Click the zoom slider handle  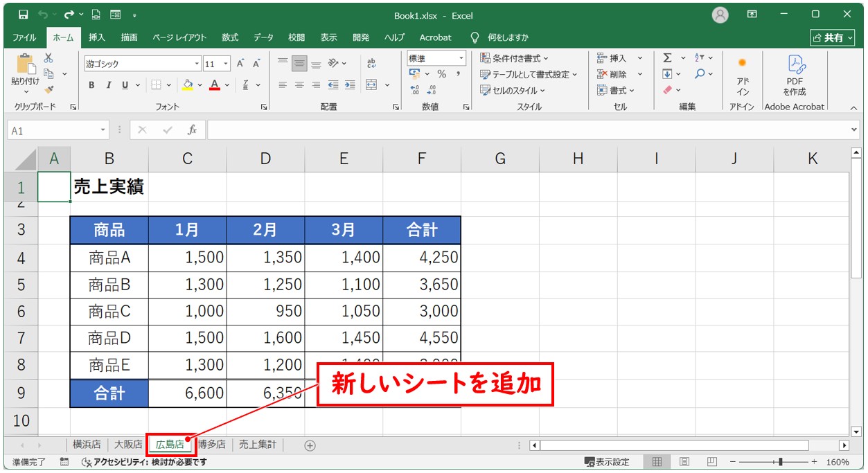[781, 462]
